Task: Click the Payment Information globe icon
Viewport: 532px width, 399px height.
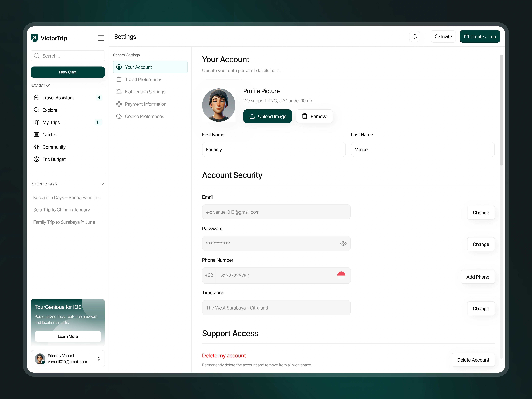Action: click(x=119, y=104)
